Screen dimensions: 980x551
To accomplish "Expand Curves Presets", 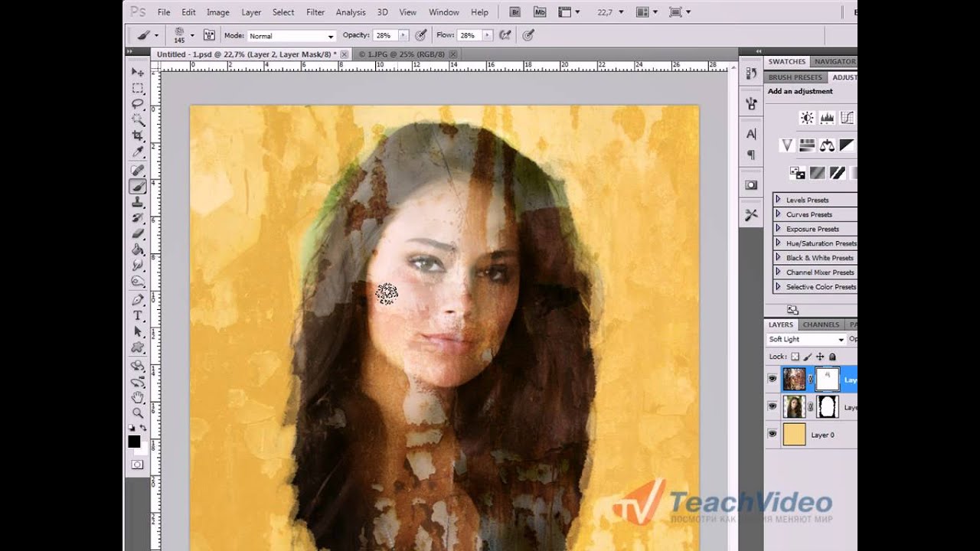I will point(779,214).
